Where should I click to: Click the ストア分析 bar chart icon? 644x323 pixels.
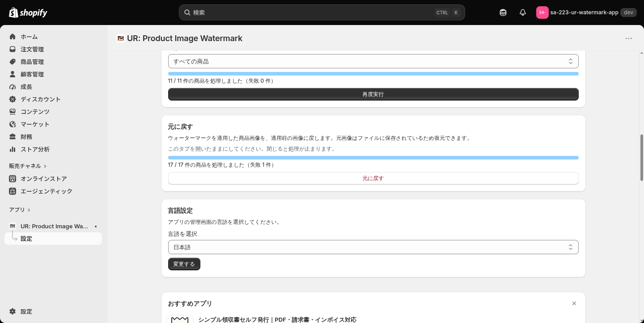(13, 149)
